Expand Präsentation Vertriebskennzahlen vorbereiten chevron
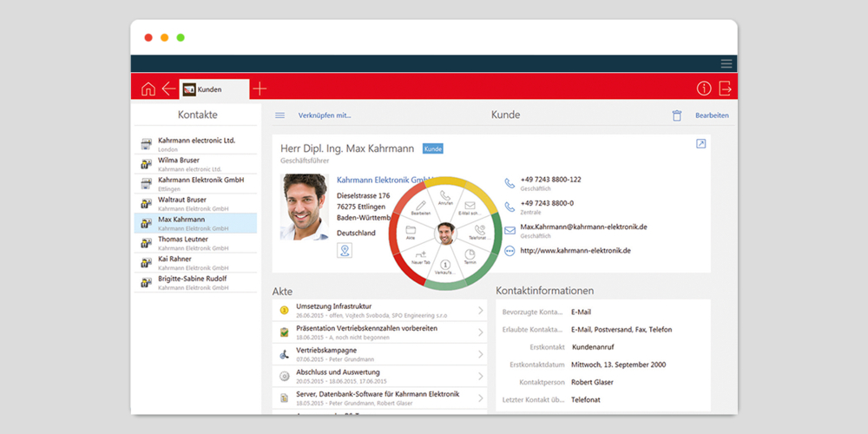 [x=481, y=332]
